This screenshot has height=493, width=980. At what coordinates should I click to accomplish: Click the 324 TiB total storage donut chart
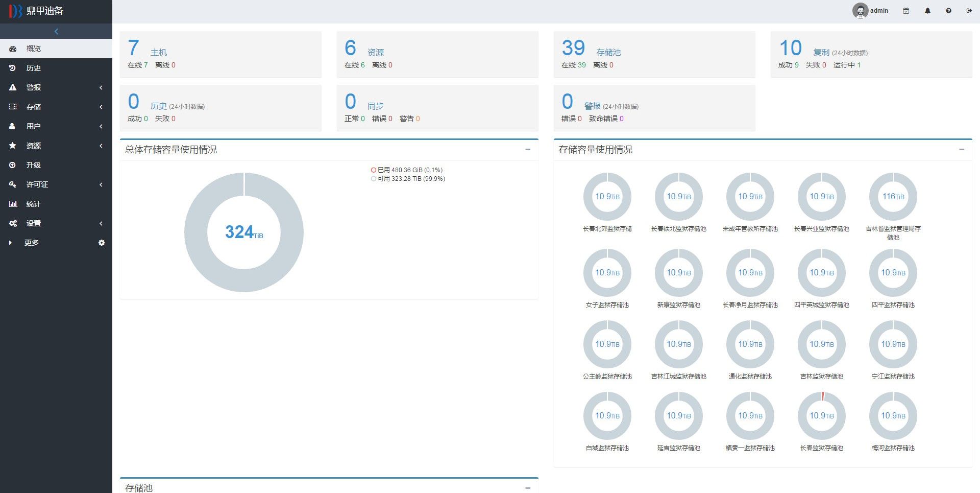pos(244,232)
